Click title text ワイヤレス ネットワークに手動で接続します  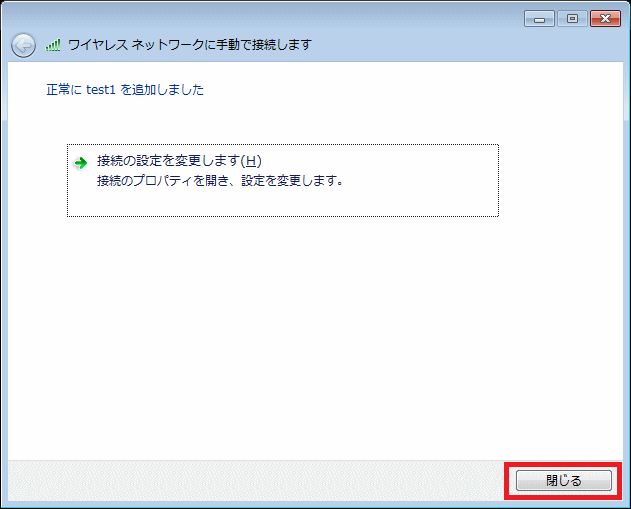(x=190, y=45)
